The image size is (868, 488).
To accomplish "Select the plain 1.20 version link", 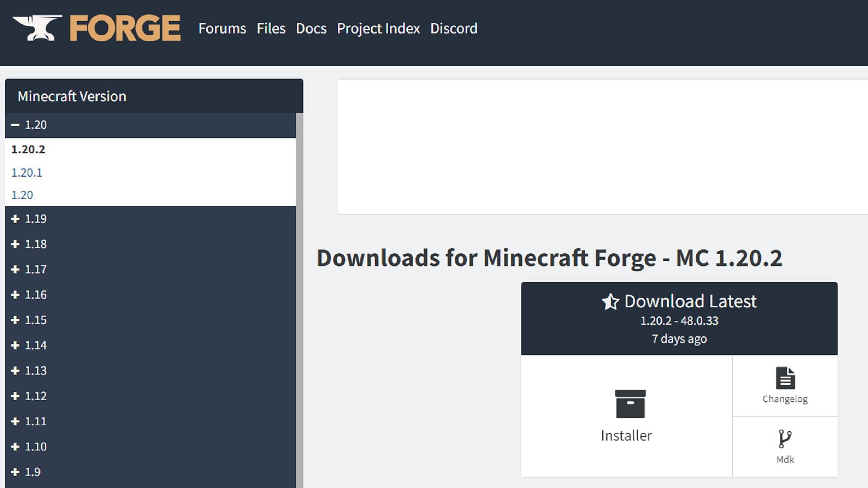I will 22,195.
